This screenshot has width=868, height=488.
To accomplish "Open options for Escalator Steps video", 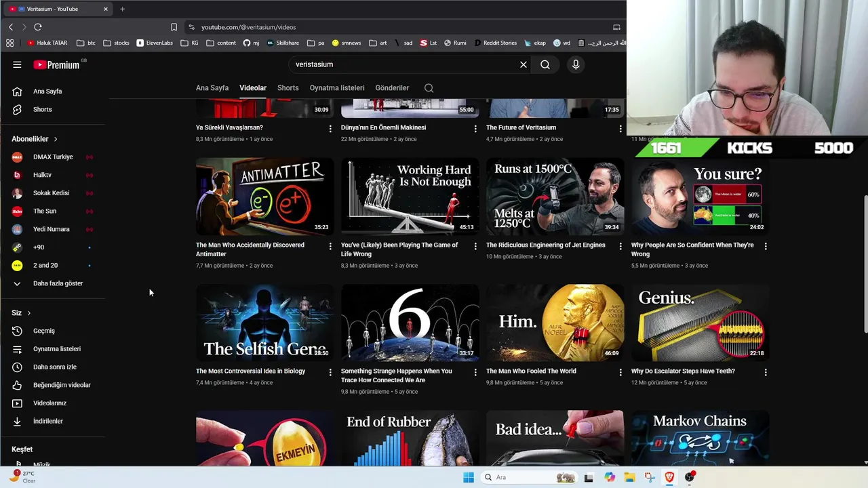I will pyautogui.click(x=765, y=373).
